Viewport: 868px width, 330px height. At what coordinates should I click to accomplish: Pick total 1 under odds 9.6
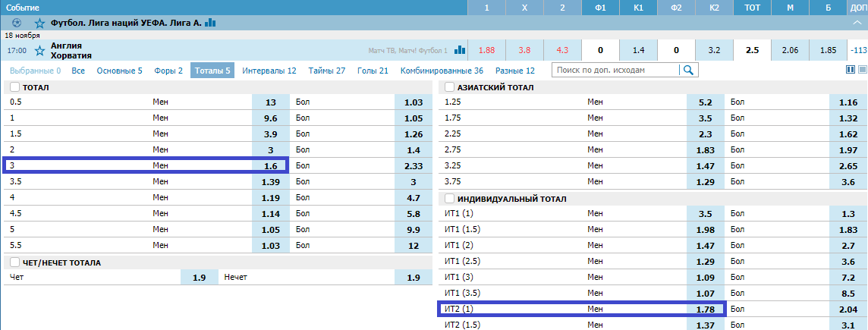point(271,118)
